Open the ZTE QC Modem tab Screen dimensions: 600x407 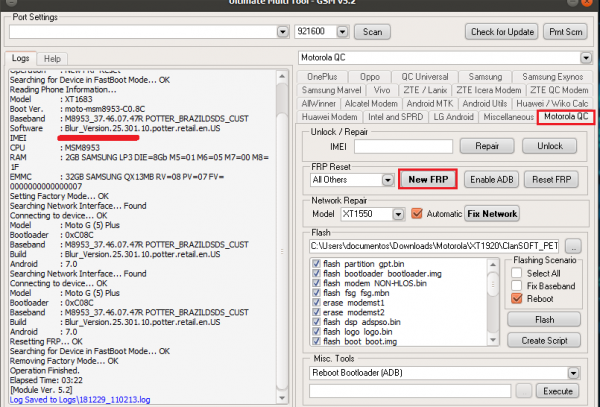(559, 90)
